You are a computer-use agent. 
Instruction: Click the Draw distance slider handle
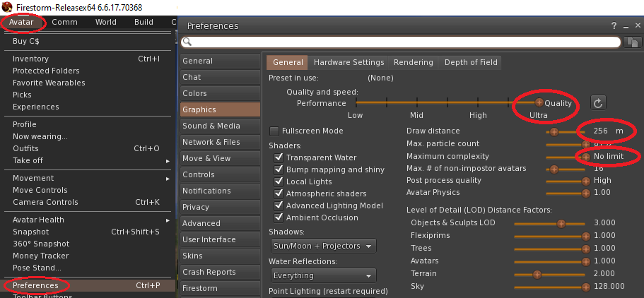(554, 131)
